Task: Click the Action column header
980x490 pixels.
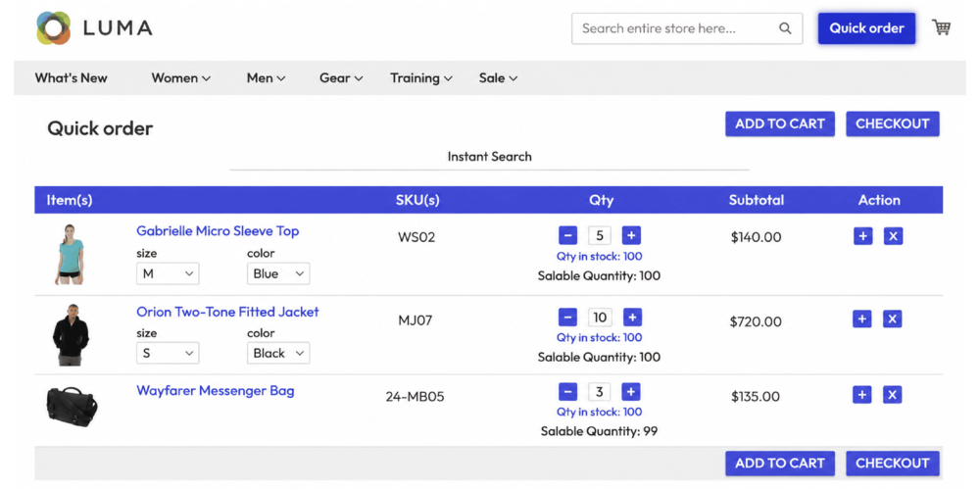Action: tap(879, 201)
